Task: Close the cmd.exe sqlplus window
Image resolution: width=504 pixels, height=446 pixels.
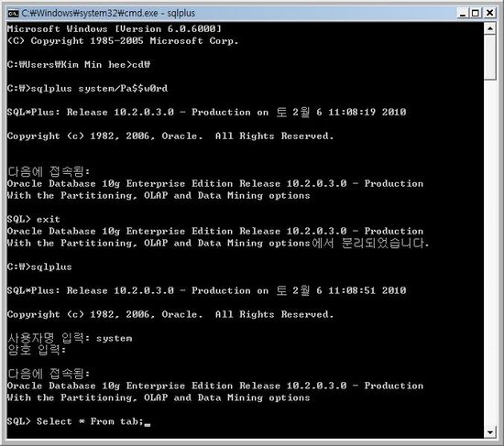Action: click(489, 13)
